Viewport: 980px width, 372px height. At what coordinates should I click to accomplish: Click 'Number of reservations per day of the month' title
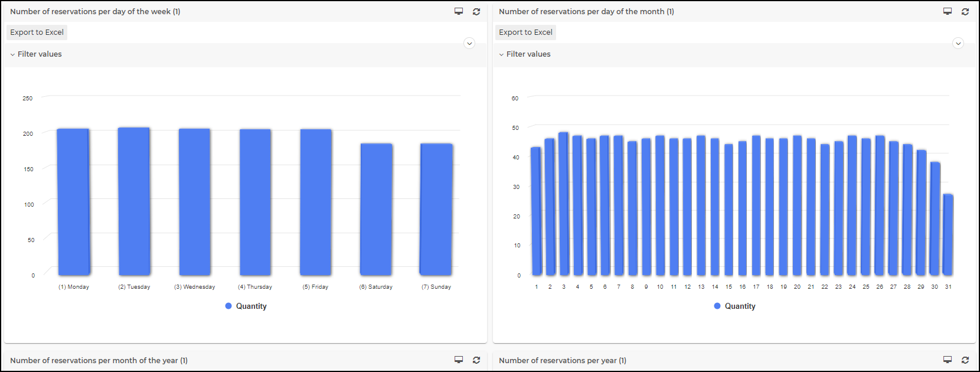click(x=586, y=11)
